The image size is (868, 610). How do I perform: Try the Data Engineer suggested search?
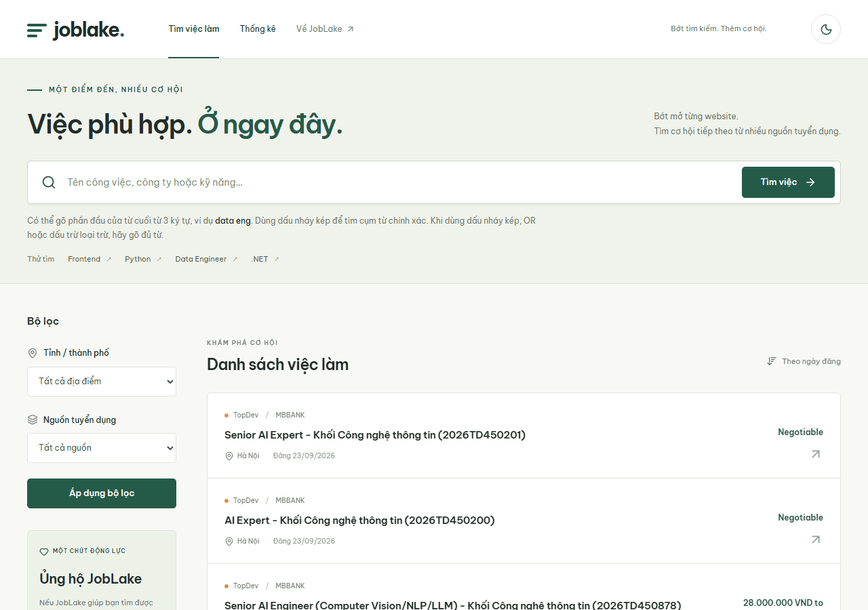pos(206,259)
